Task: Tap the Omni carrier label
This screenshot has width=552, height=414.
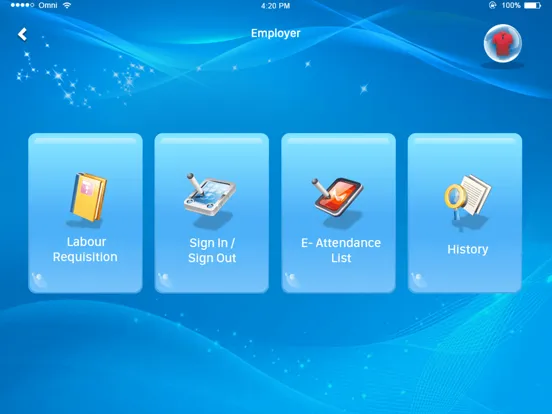Action: [48, 5]
